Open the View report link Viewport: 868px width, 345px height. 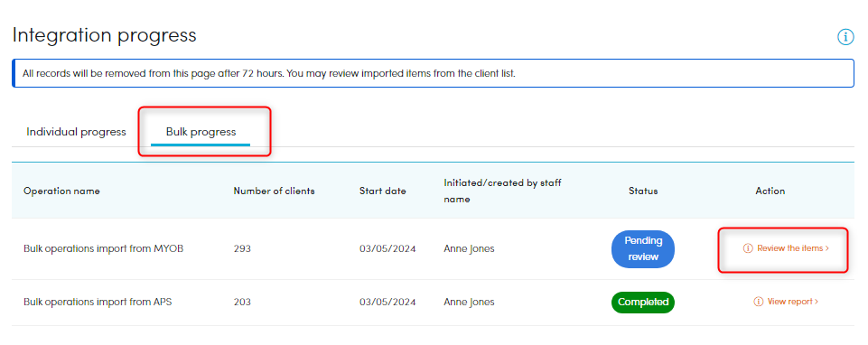pyautogui.click(x=793, y=302)
